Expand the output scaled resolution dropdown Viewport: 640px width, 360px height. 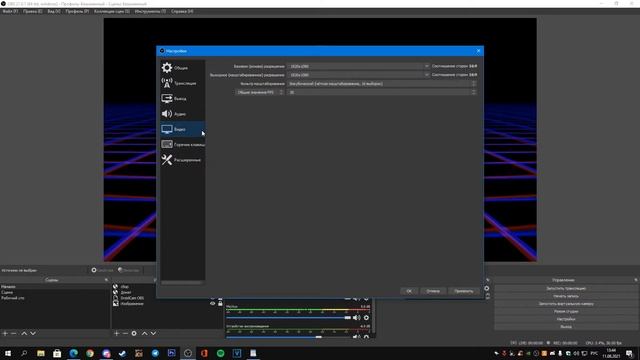[x=427, y=75]
